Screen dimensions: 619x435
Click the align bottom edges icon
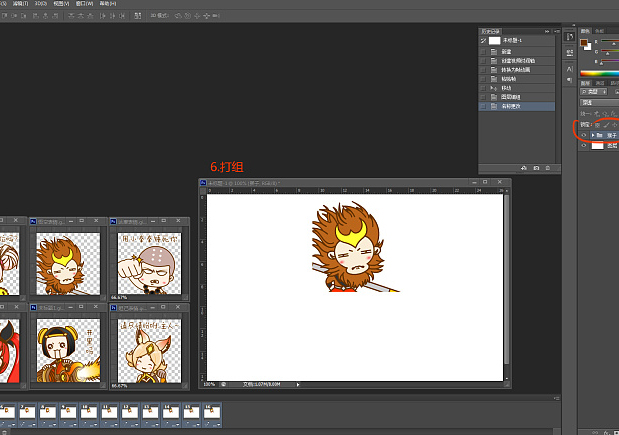(24, 16)
